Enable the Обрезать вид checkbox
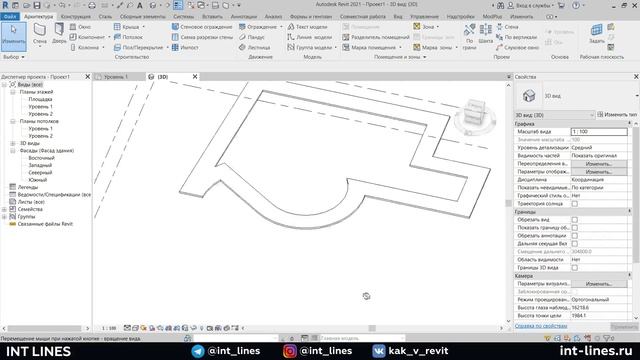640x360 pixels. pyautogui.click(x=574, y=220)
